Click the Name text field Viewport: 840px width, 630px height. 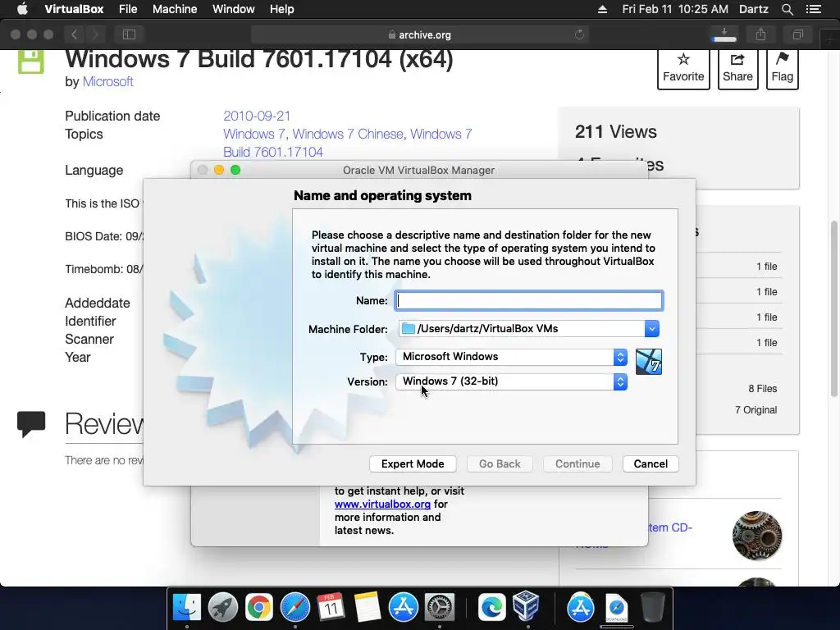[529, 300]
